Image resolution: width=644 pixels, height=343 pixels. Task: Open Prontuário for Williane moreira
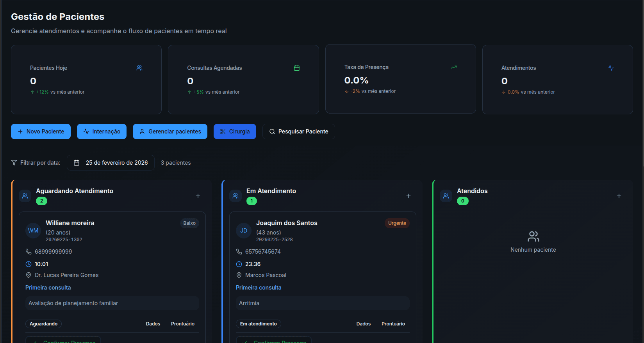click(183, 324)
